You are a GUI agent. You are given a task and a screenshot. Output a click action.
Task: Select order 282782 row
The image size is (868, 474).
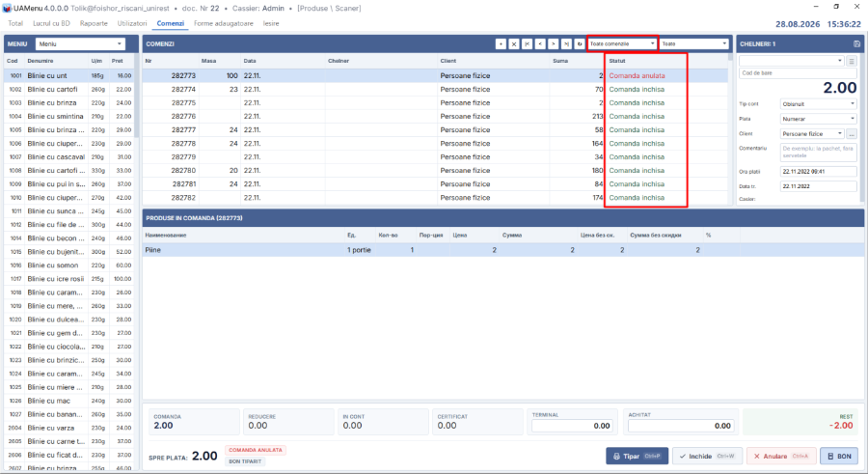pyautogui.click(x=435, y=197)
